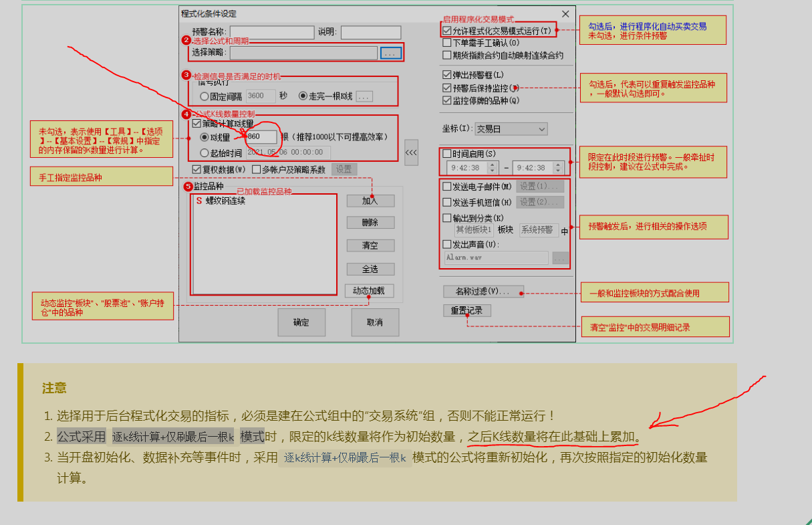Image resolution: width=812 pixels, height=525 pixels.
Task: Click the 设置(1)... email button
Action: 540,187
